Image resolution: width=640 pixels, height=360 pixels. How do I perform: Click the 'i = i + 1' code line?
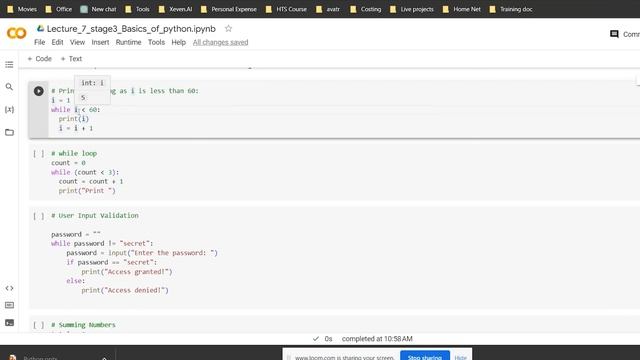76,128
